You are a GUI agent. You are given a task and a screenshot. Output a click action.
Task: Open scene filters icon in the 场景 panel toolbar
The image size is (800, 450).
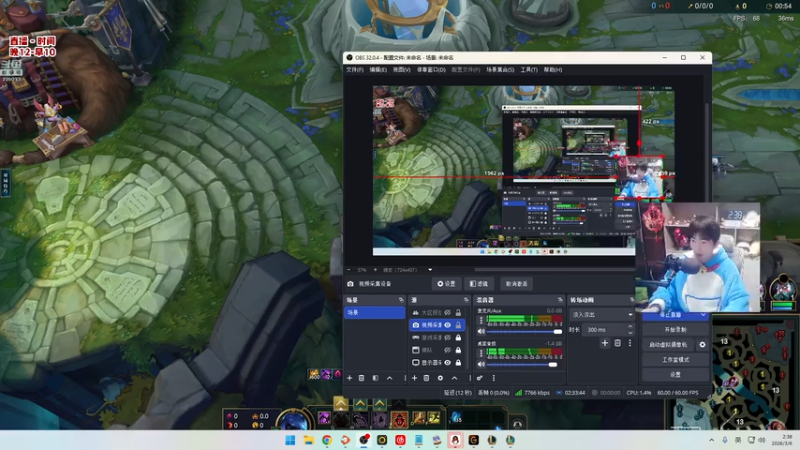[x=376, y=378]
